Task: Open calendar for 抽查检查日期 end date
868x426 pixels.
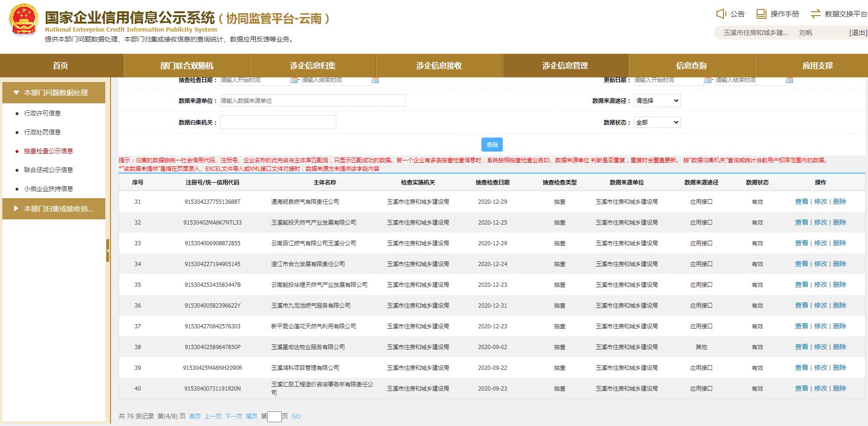Action: coord(375,80)
